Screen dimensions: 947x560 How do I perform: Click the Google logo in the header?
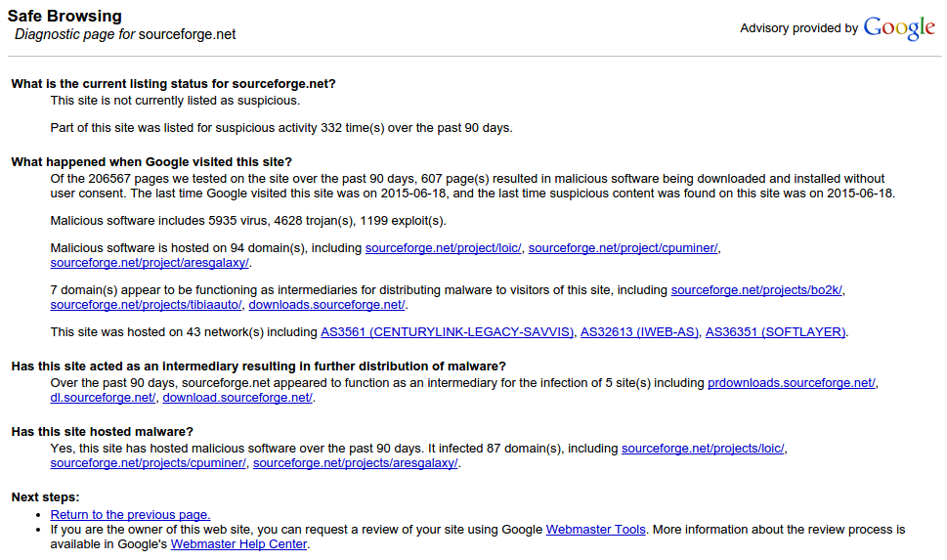click(899, 27)
